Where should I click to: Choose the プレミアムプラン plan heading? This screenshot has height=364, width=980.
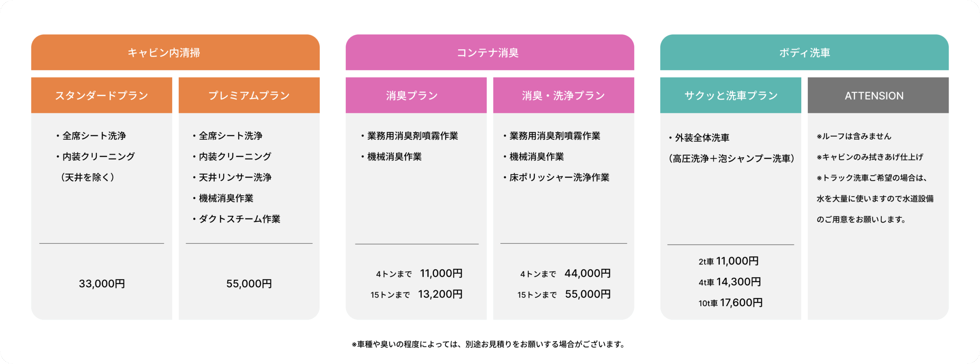coord(249,95)
